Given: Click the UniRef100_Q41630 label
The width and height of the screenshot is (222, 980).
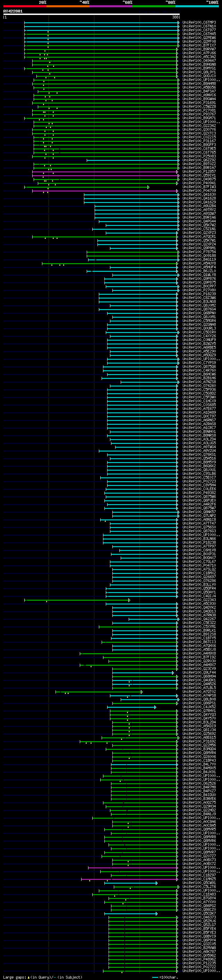Looking at the screenshot, I should (x=199, y=194).
